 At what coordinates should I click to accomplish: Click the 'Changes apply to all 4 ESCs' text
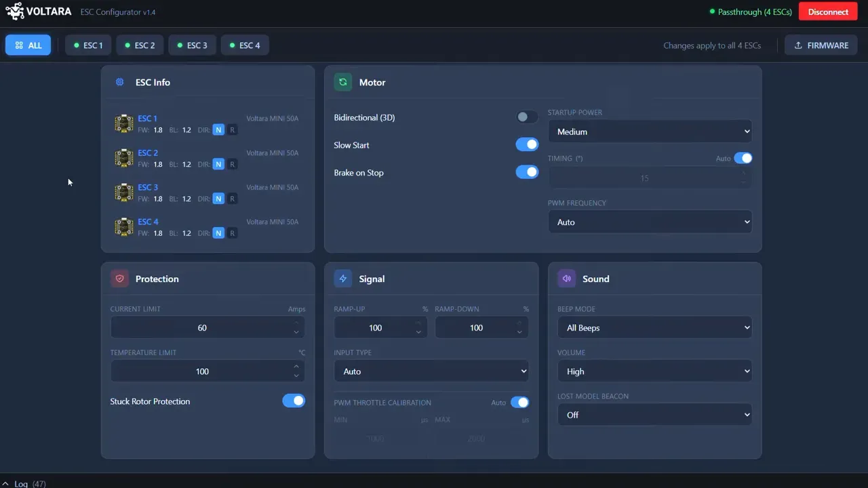(x=712, y=45)
